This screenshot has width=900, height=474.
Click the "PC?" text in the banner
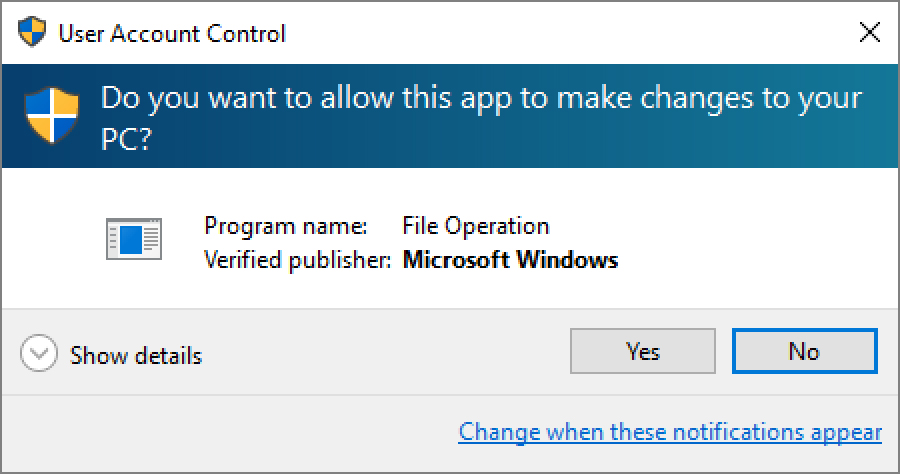tap(126, 140)
